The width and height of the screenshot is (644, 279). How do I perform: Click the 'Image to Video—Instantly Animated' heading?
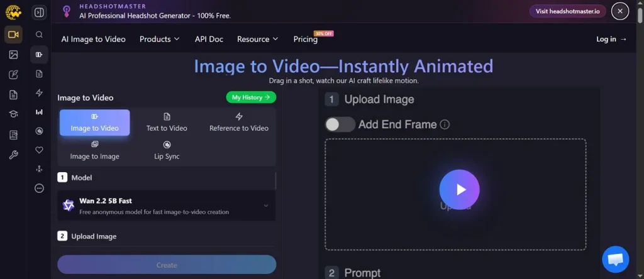[343, 66]
